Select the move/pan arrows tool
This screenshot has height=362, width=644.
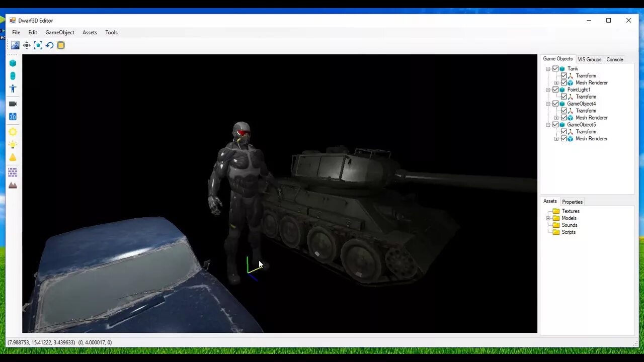click(x=27, y=45)
